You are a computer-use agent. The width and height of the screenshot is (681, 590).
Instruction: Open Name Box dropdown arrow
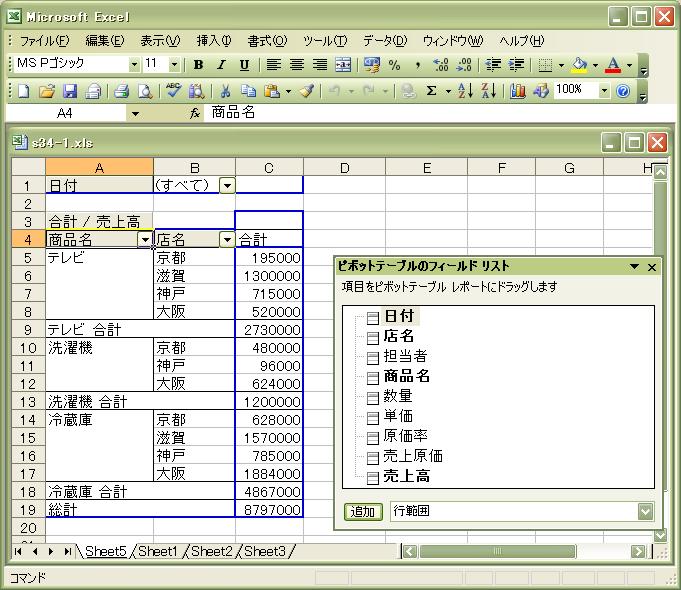(x=136, y=114)
